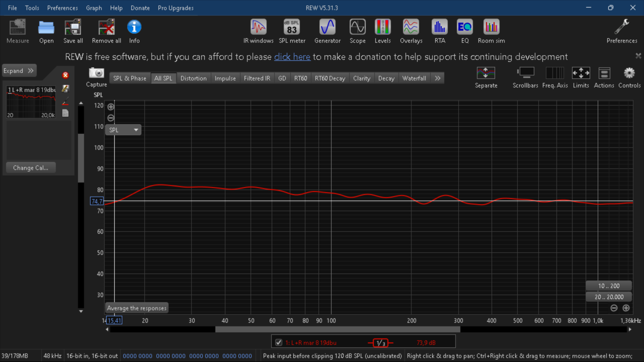Follow the click here donation link
Screen dimensions: 644x362
coord(292,57)
